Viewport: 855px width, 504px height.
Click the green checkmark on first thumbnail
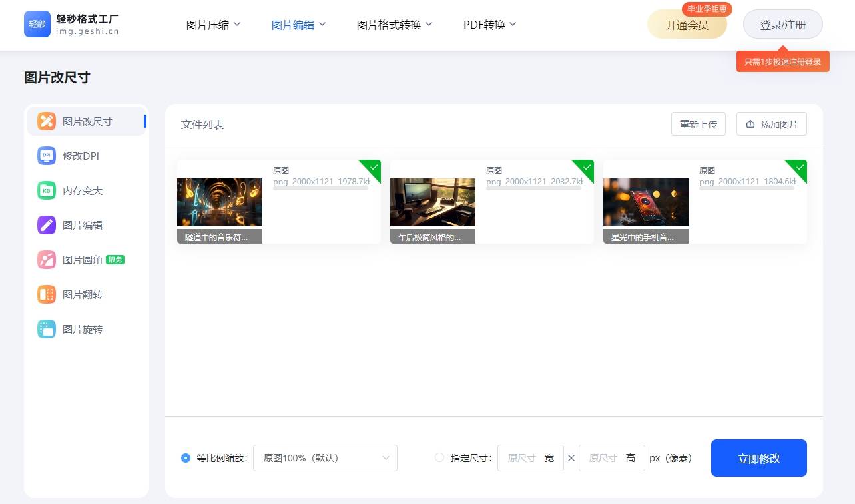click(x=373, y=168)
